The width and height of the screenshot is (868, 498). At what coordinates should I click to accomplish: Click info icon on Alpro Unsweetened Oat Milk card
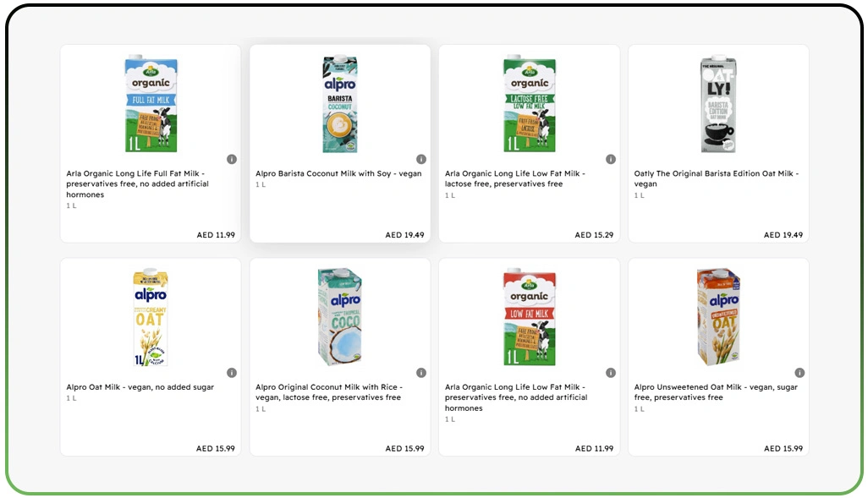coord(800,373)
